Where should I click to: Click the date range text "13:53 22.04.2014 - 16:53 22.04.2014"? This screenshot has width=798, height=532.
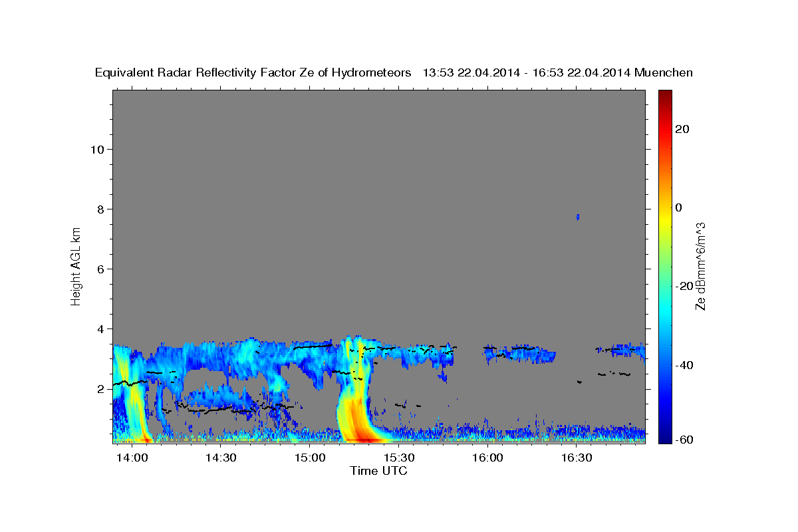(526, 73)
